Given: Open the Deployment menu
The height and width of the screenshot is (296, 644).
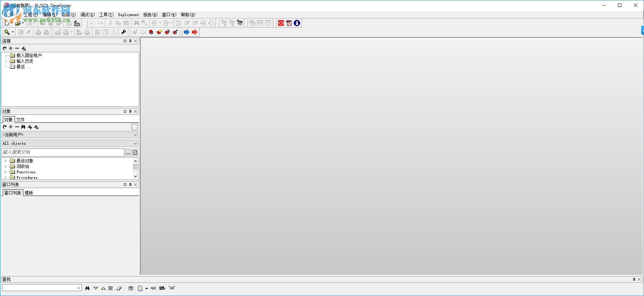Looking at the screenshot, I should point(128,15).
